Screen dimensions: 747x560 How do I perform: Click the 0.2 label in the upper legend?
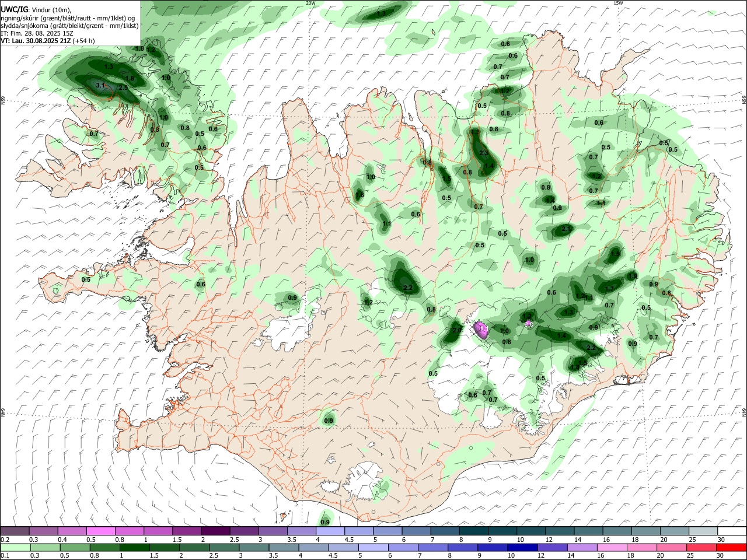coord(5,540)
